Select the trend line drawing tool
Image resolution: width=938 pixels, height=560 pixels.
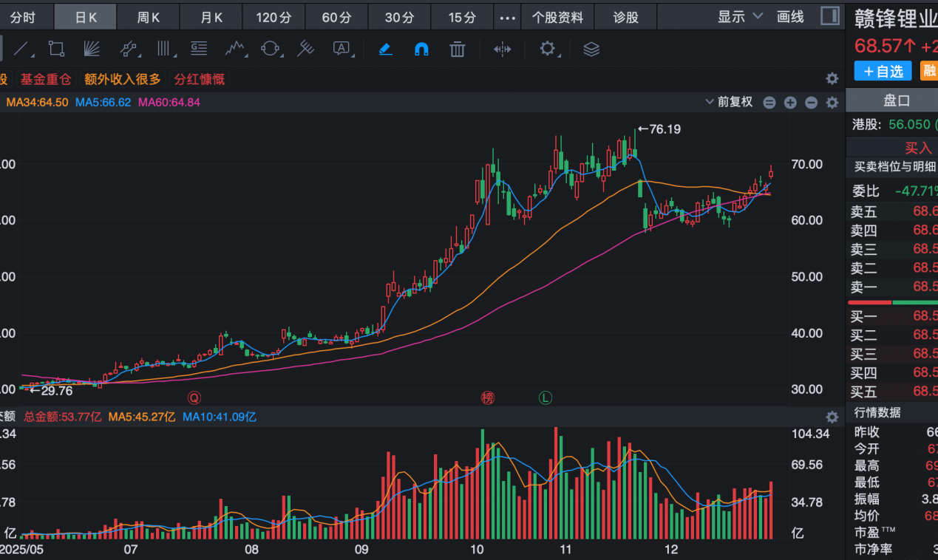pos(22,49)
